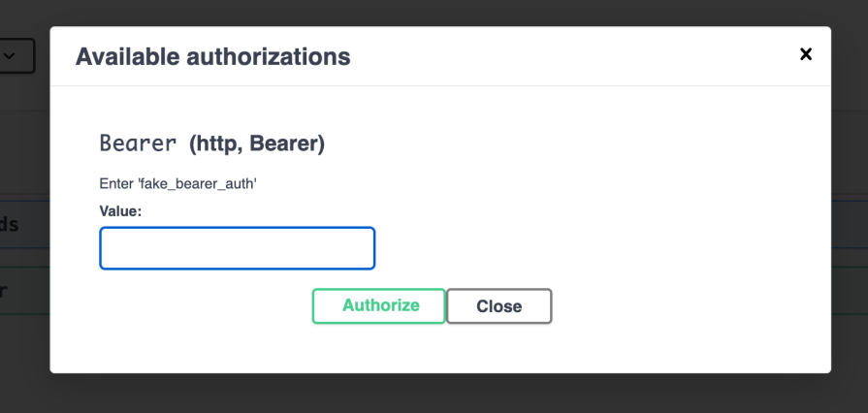Click the Value: field label
The height and width of the screenshot is (413, 868).
(x=120, y=210)
